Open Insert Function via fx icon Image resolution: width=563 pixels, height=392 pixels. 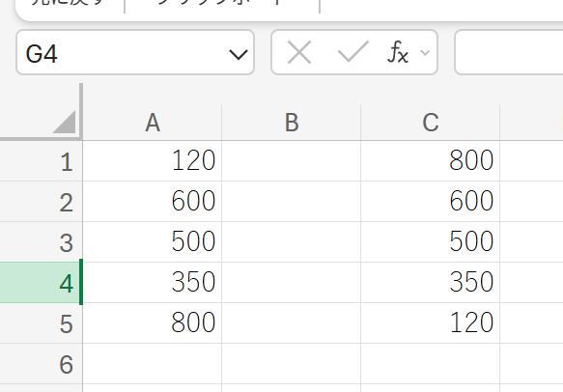coord(398,52)
